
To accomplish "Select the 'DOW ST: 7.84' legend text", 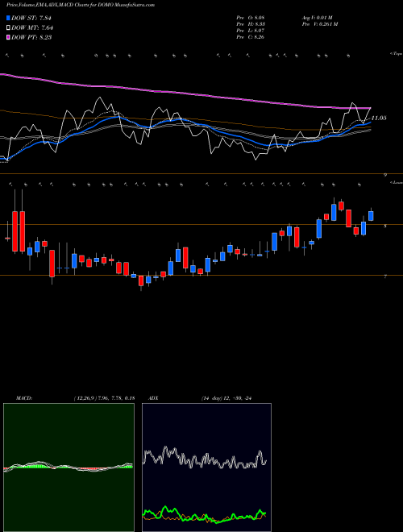I will [x=33, y=18].
